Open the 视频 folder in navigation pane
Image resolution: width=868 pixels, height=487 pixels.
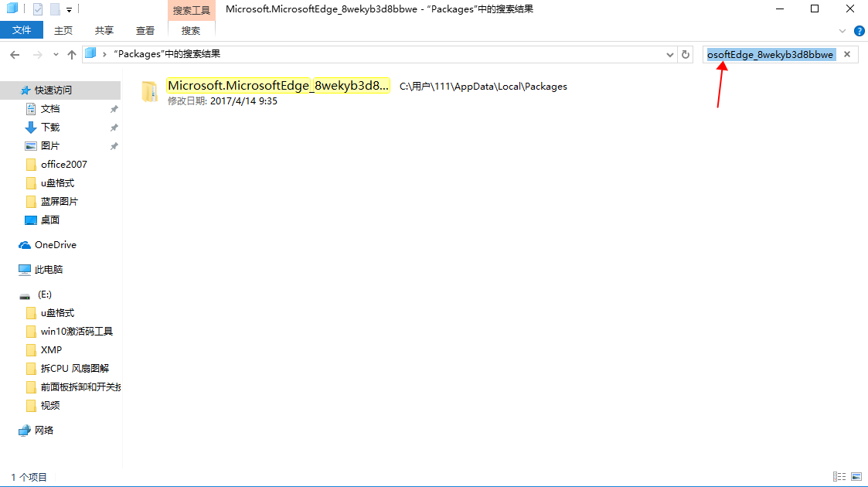50,406
